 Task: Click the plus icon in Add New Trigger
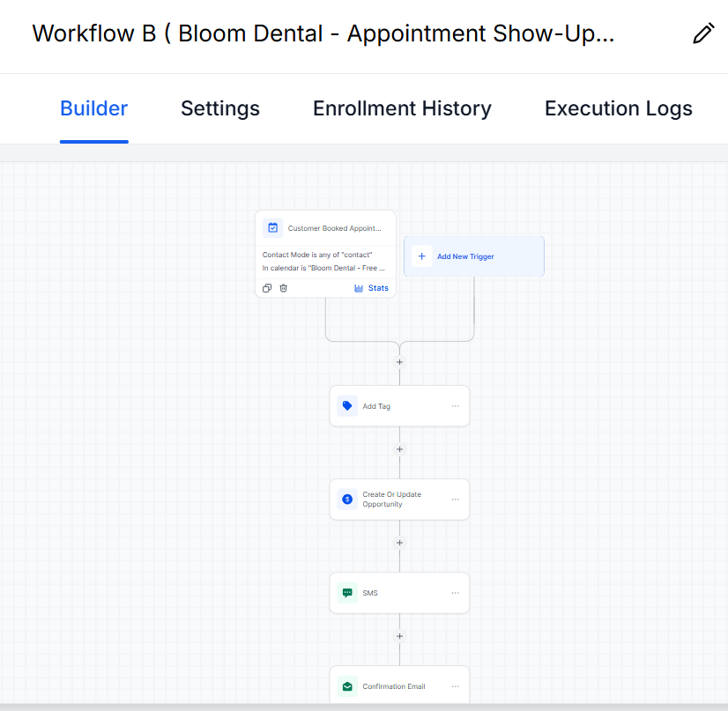click(x=421, y=256)
